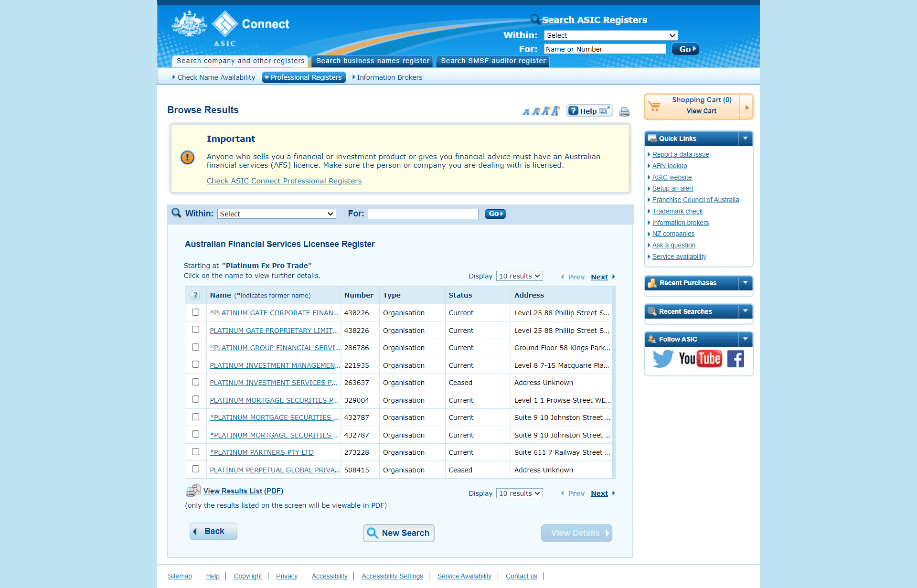Image resolution: width=917 pixels, height=588 pixels.
Task: Click the question mark icon in table header
Action: [x=195, y=295]
